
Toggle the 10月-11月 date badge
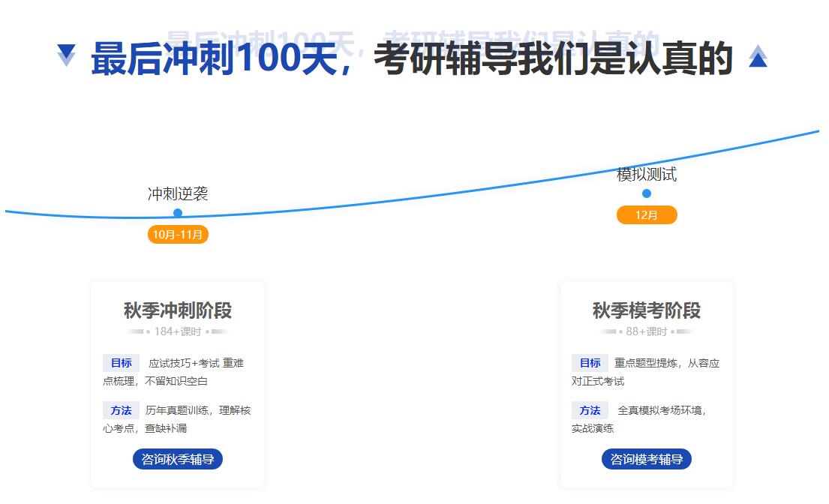[179, 234]
